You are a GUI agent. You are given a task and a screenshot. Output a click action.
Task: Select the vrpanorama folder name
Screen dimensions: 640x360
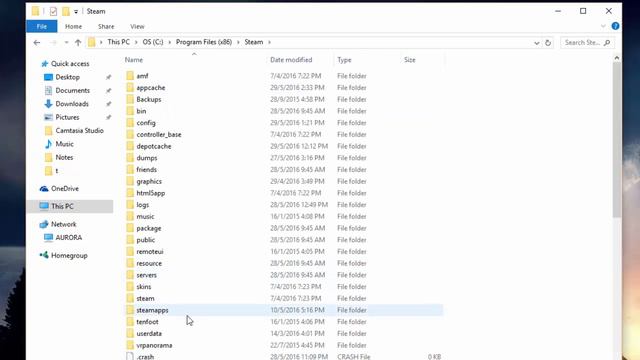(154, 345)
